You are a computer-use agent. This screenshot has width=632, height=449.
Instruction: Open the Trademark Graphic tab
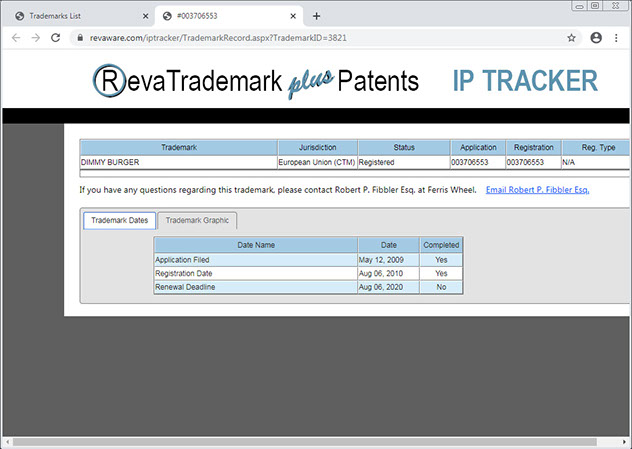pos(197,220)
